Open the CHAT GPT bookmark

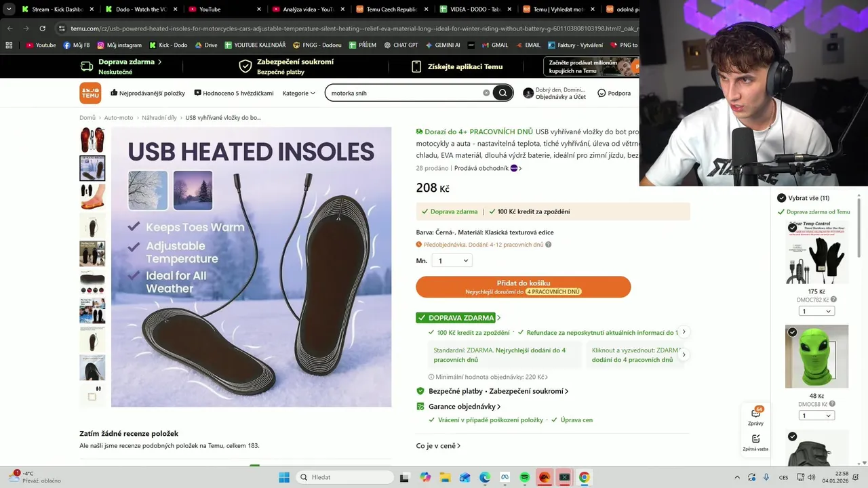(x=401, y=45)
